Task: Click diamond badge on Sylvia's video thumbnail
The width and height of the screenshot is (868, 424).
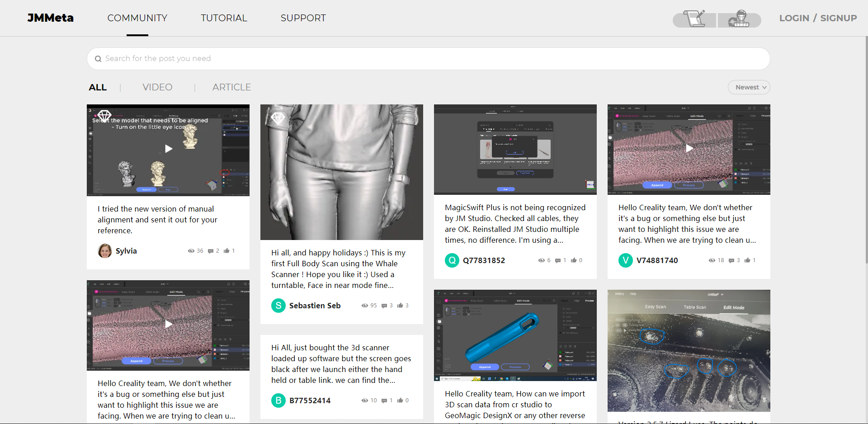Action: [104, 116]
